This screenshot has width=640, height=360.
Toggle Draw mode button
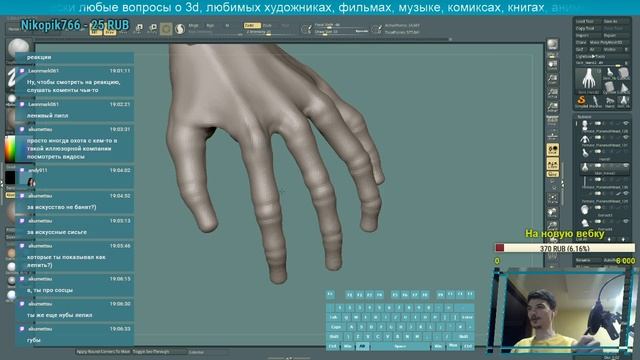point(109,31)
